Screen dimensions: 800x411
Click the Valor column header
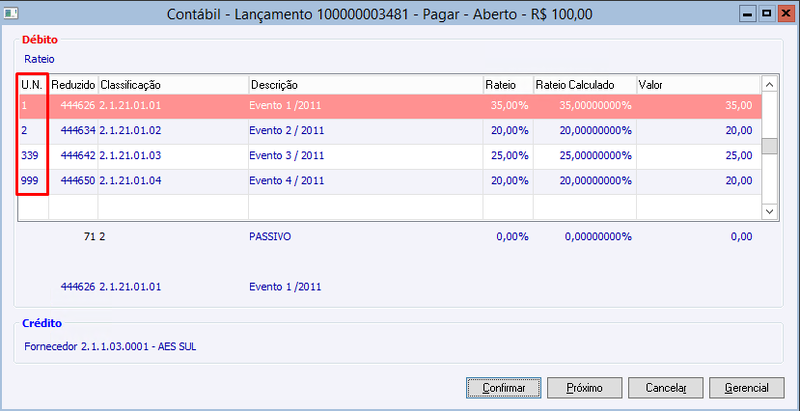pos(698,85)
